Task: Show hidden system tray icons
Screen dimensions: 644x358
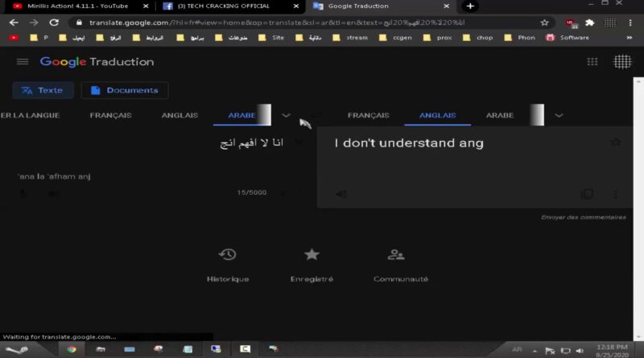Action: coord(535,351)
